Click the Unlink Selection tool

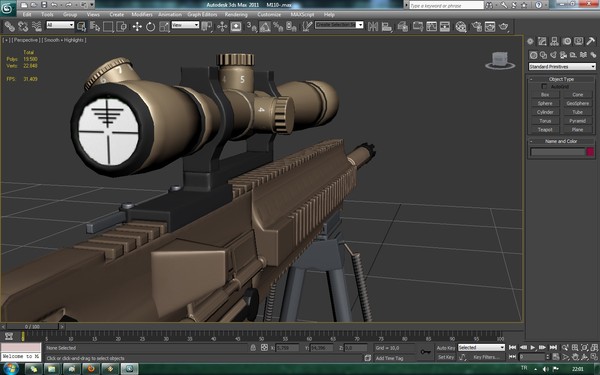point(23,26)
